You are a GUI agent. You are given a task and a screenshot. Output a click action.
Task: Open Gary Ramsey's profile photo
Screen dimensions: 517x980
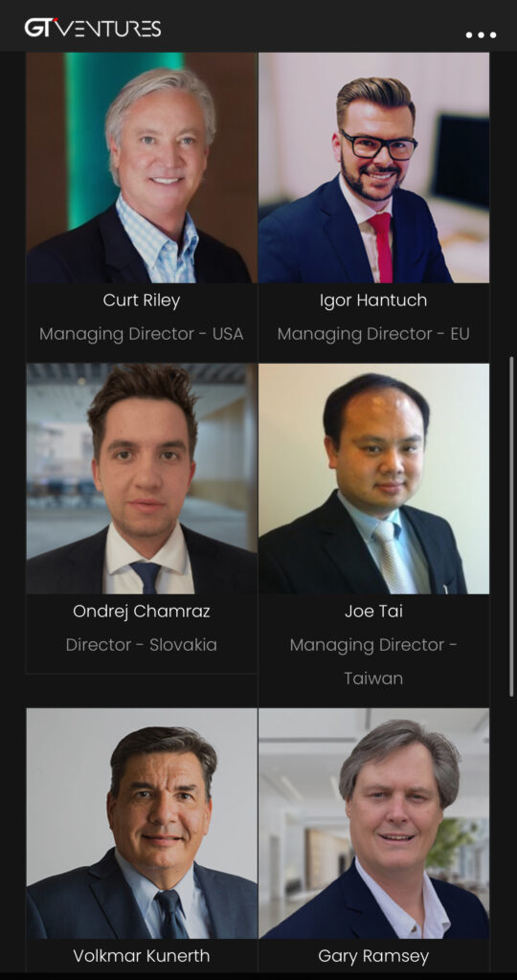[x=373, y=823]
